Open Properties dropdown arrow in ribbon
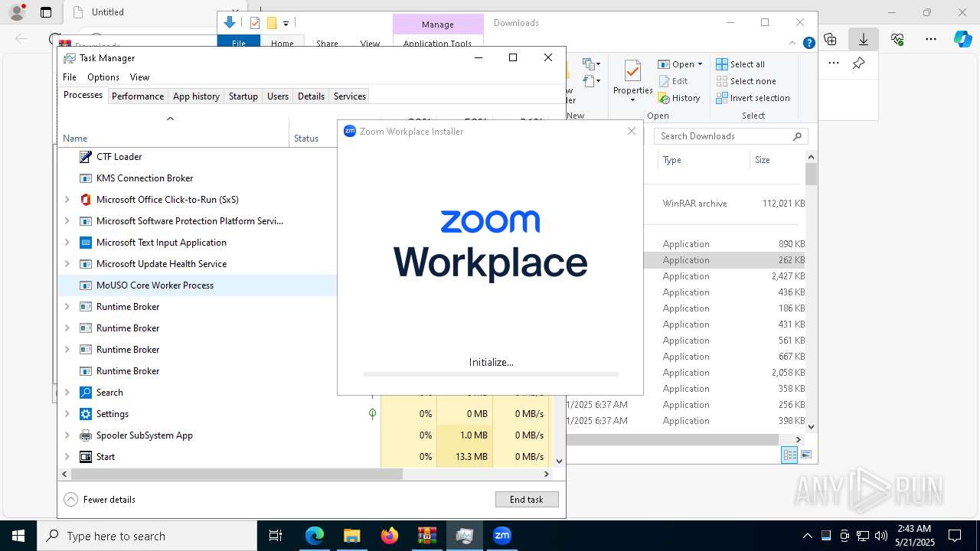The image size is (980, 551). coord(632,100)
